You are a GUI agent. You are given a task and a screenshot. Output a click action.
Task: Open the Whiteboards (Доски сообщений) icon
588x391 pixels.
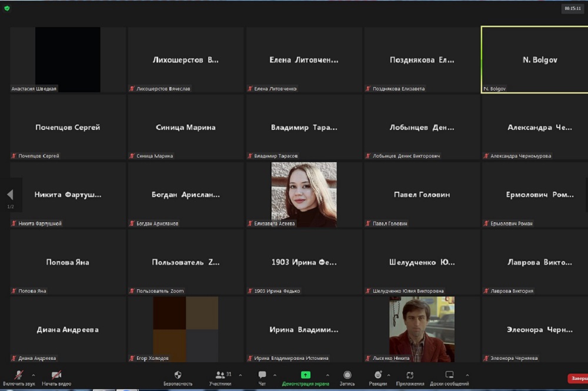[x=449, y=375]
